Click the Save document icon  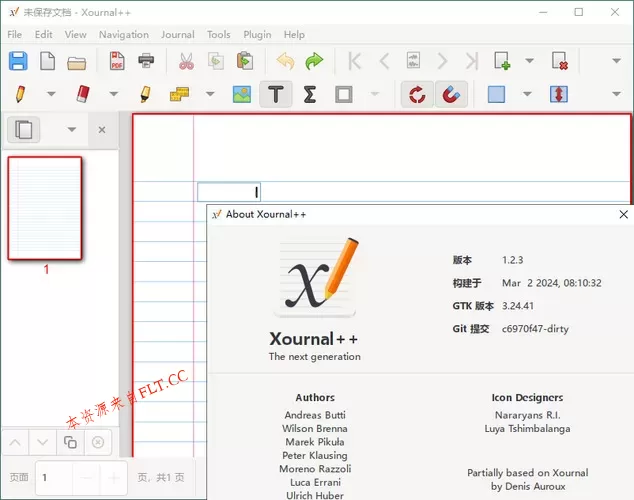[18, 61]
